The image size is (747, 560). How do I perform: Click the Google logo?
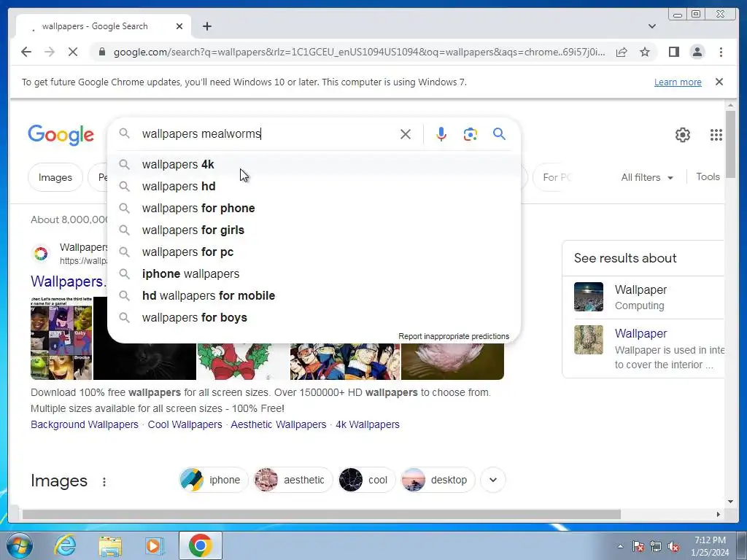61,135
